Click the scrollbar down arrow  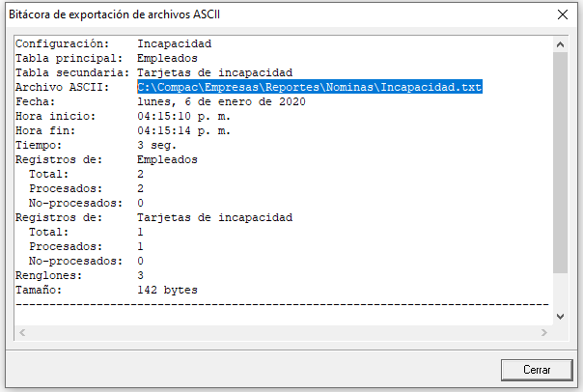tap(560, 315)
